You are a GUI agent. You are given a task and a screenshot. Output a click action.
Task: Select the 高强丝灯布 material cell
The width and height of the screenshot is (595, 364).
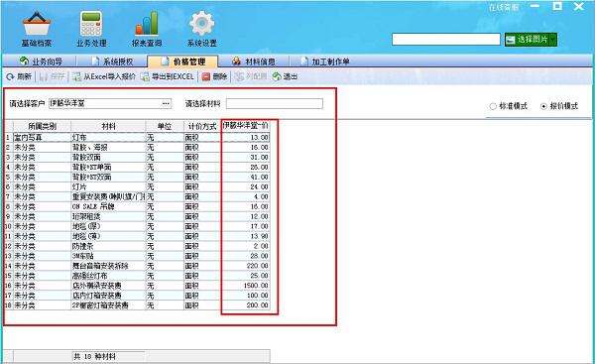(108, 276)
